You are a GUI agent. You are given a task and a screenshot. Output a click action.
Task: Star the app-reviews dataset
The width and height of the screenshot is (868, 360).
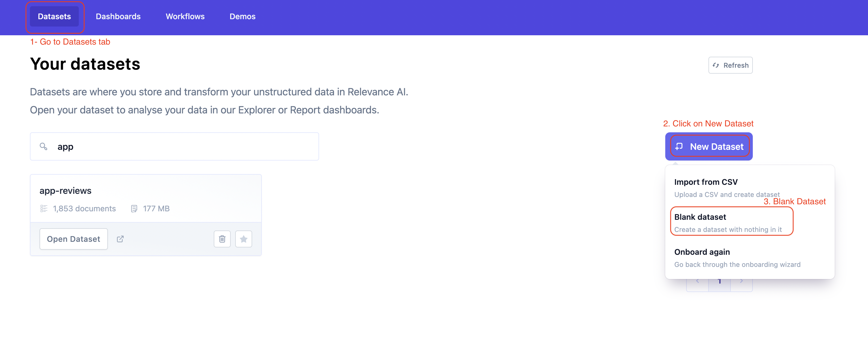[243, 239]
